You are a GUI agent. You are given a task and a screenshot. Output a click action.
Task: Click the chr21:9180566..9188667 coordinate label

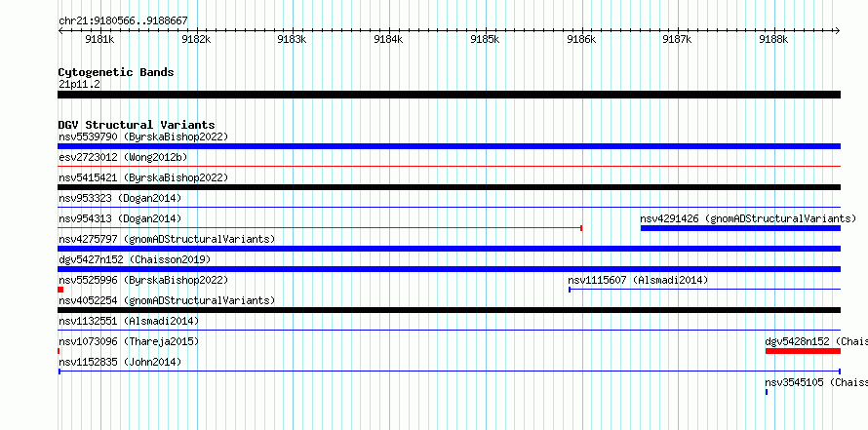click(123, 21)
